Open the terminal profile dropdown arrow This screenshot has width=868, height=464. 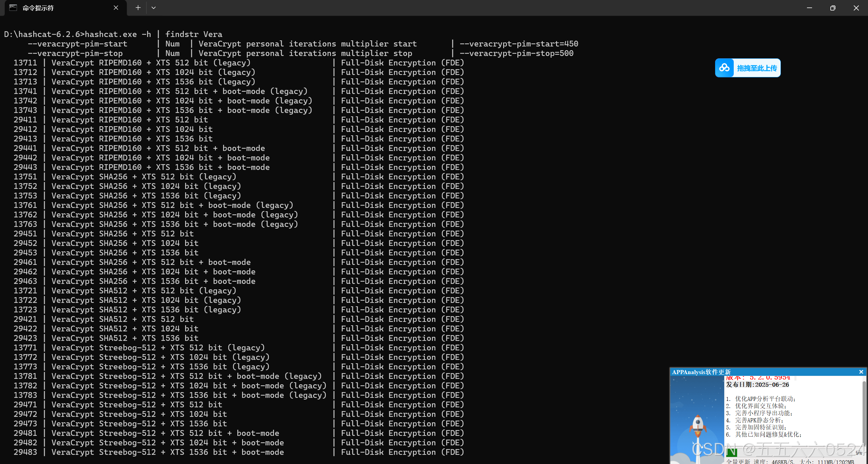tap(154, 8)
